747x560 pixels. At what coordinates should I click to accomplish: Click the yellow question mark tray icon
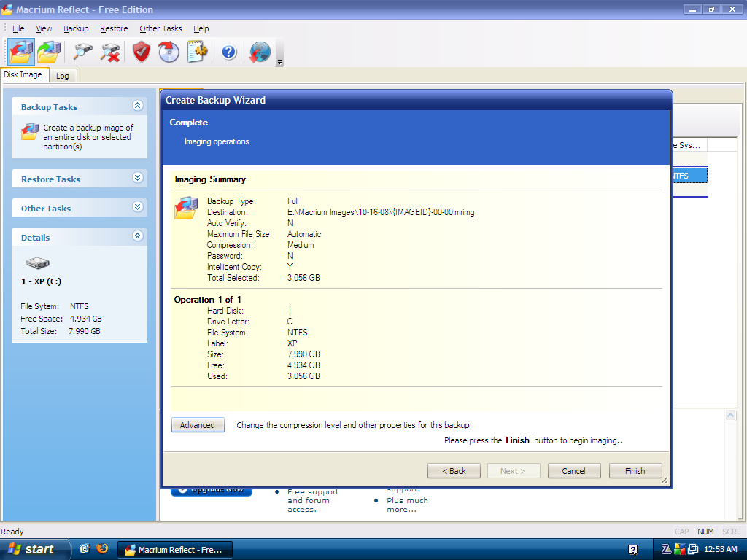[x=632, y=550]
